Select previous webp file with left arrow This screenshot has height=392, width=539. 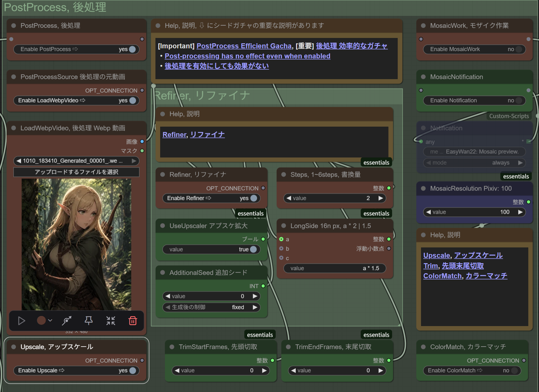pos(19,161)
